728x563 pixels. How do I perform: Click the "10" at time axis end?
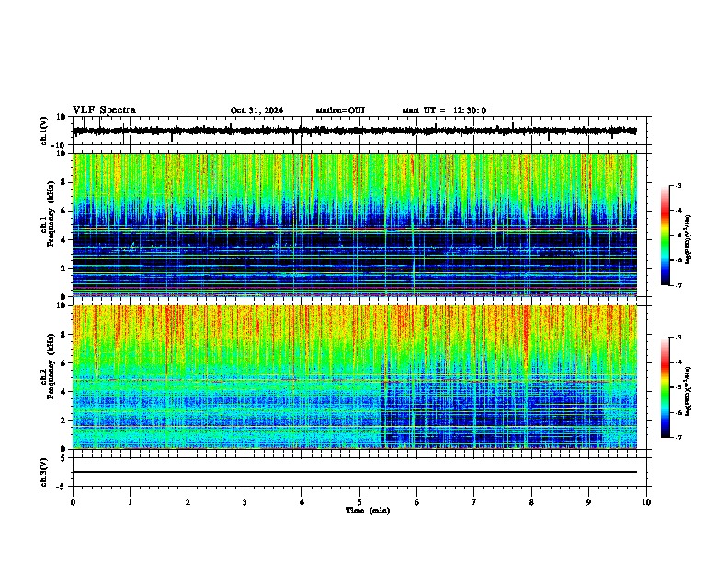coord(646,502)
